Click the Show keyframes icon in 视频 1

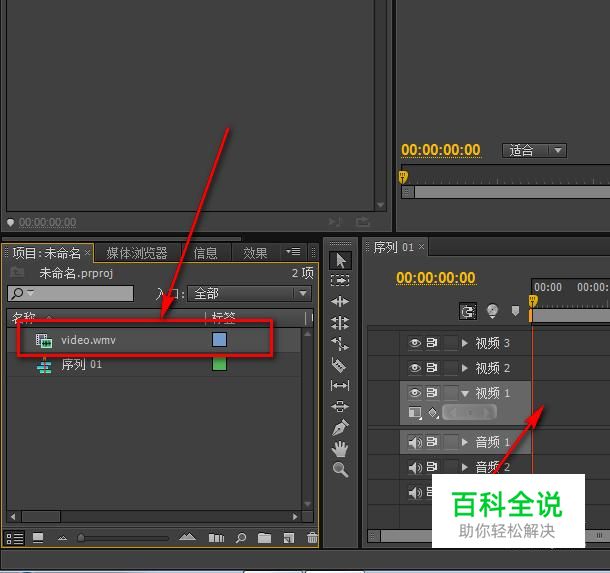point(433,413)
